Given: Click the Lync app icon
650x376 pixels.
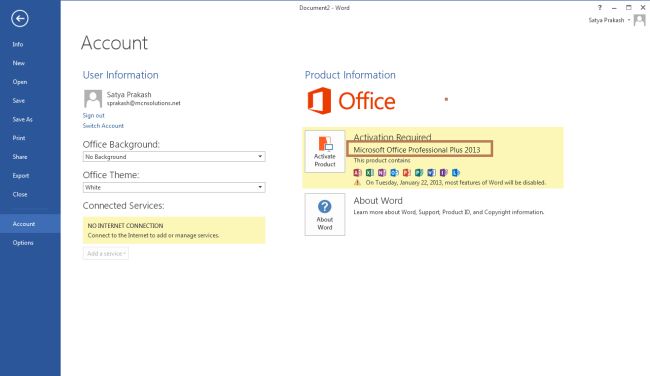Looking at the screenshot, I should click(x=456, y=172).
